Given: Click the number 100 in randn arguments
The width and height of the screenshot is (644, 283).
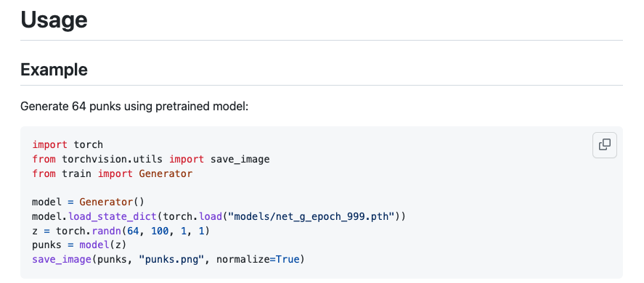Looking at the screenshot, I should [x=160, y=231].
